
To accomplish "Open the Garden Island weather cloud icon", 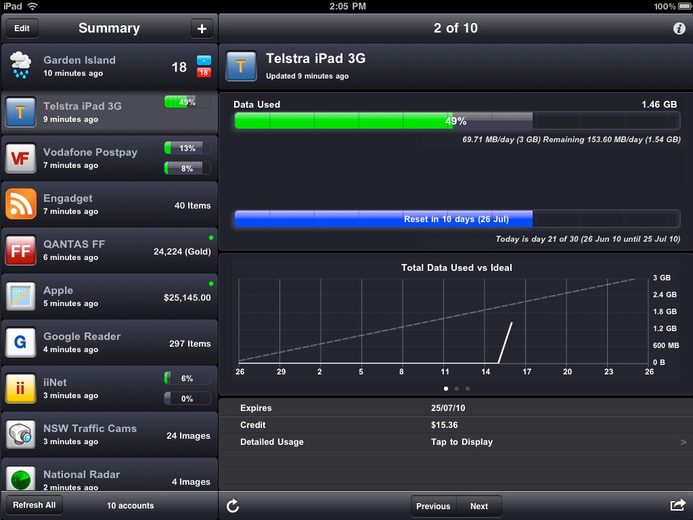I will [20, 65].
